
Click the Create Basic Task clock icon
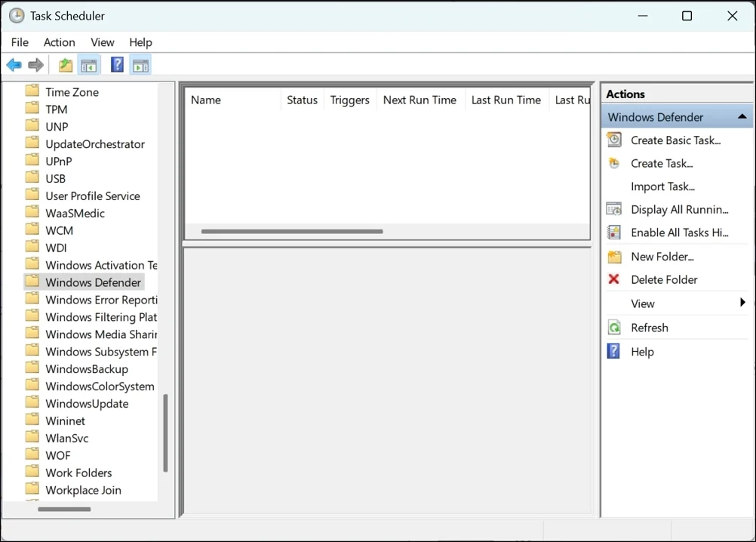613,140
